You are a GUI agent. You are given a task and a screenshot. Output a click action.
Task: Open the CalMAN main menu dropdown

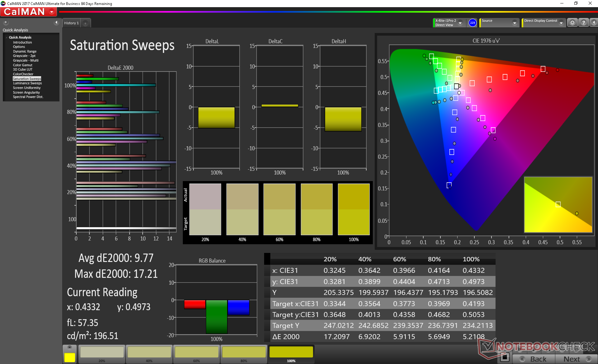coord(52,12)
